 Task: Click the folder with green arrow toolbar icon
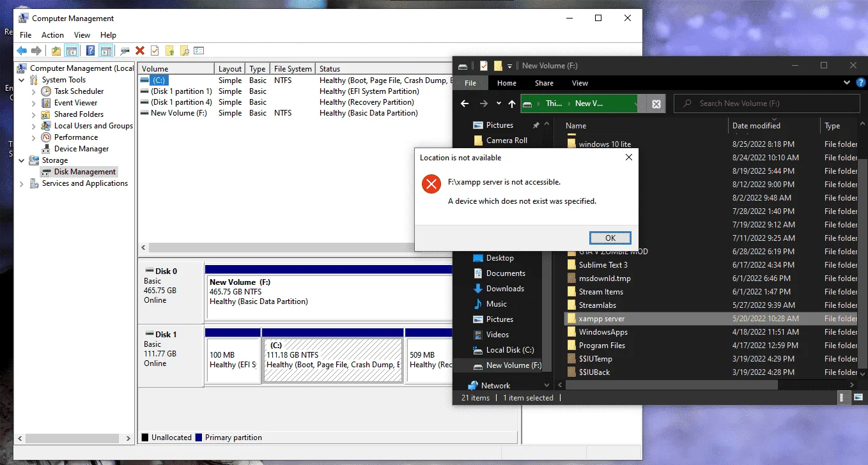coord(169,51)
